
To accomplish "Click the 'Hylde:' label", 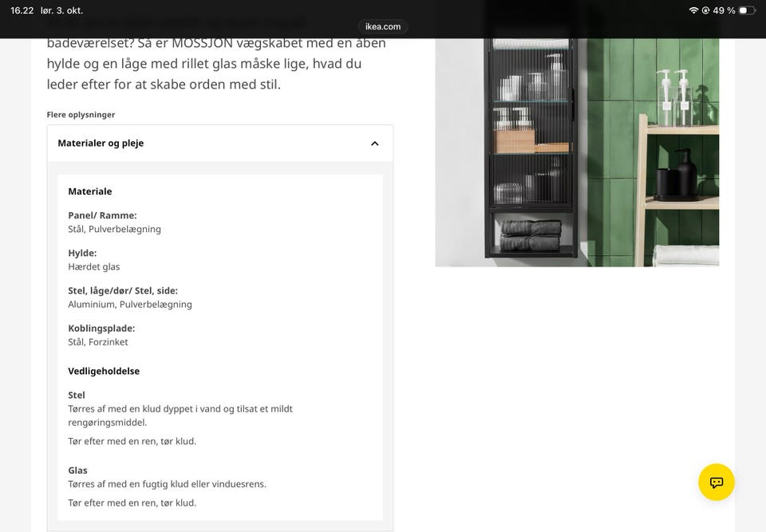I will tap(82, 253).
